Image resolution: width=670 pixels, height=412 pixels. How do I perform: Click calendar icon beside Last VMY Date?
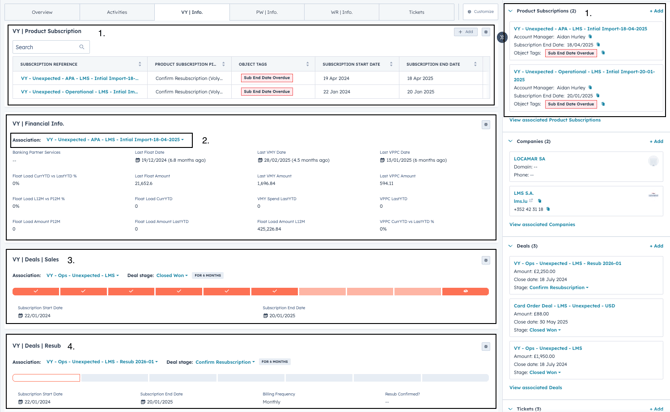(260, 160)
